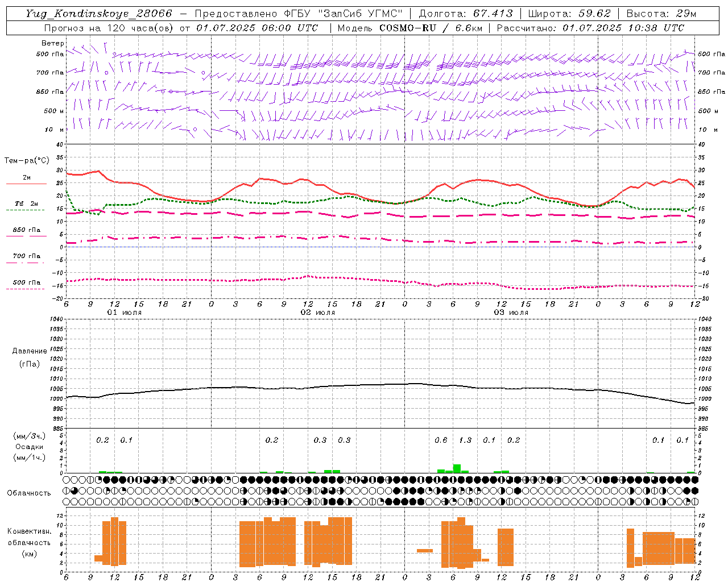Click the Модель COSMO-RU / 6.6км label
728x582 pixels.
pyautogui.click(x=410, y=28)
